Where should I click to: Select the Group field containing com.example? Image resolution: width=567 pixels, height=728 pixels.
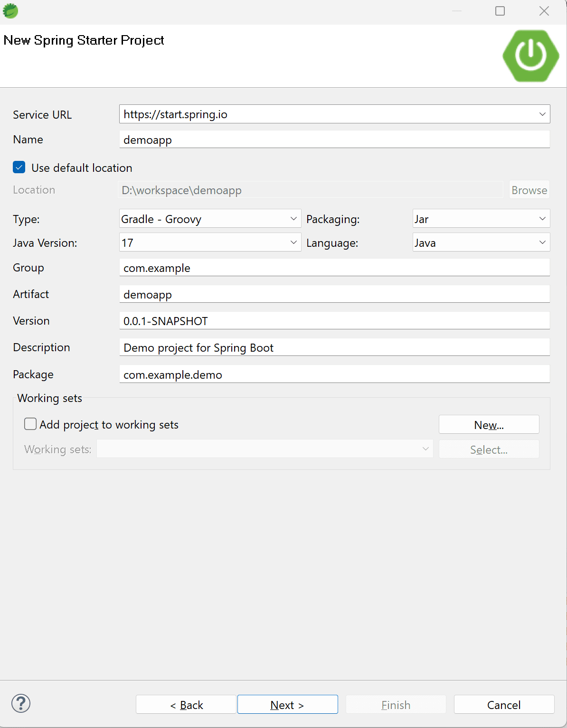(x=335, y=268)
